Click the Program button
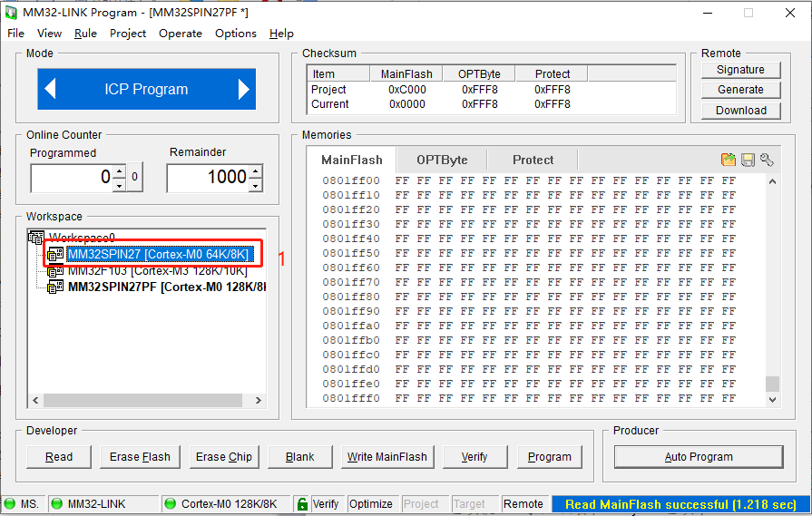The width and height of the screenshot is (812, 516). pos(550,457)
